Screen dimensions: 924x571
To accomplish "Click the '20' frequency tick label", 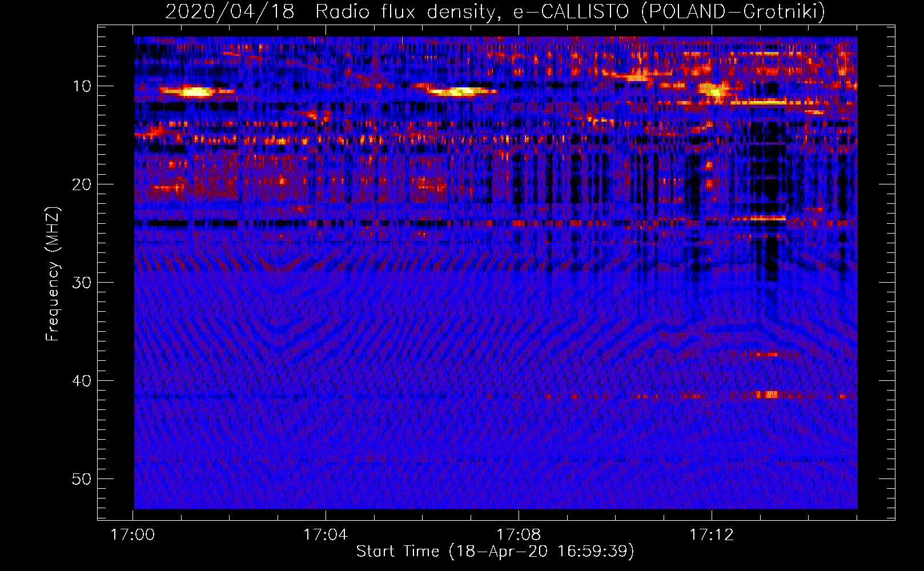I will tap(82, 184).
